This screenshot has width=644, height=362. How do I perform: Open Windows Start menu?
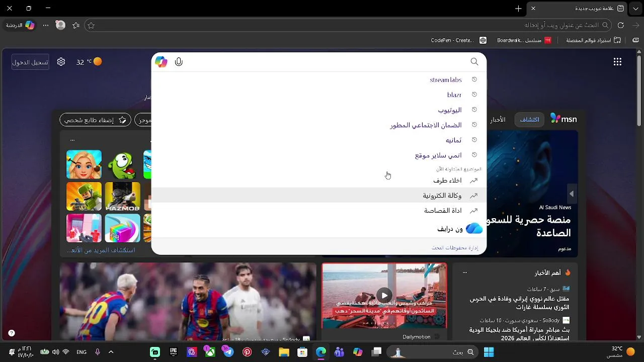[489, 352]
